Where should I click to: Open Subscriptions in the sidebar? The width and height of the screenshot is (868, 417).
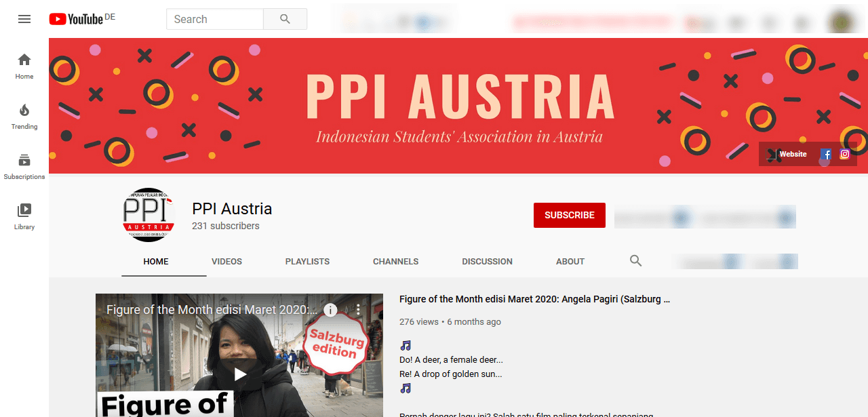click(24, 167)
